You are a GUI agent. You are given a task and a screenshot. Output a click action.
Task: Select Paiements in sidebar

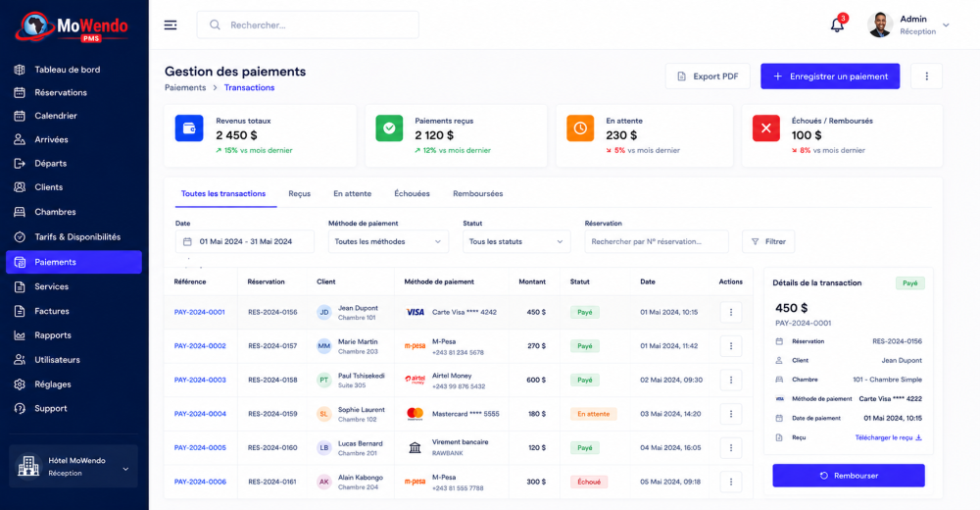pos(73,262)
